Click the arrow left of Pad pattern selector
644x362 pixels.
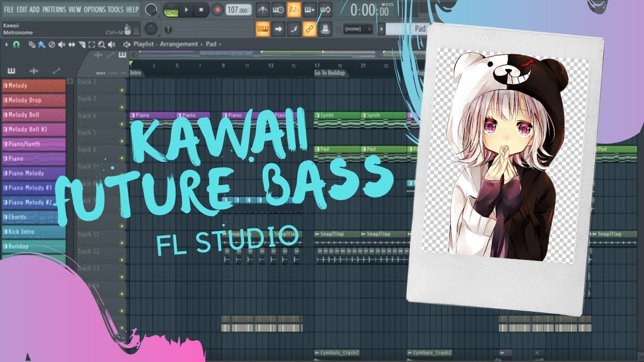click(x=381, y=29)
